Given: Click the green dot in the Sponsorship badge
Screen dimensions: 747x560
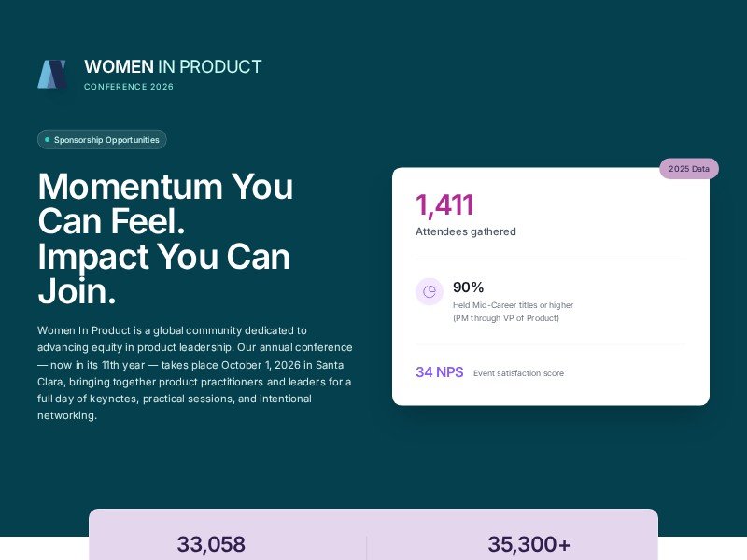Looking at the screenshot, I should (47, 140).
